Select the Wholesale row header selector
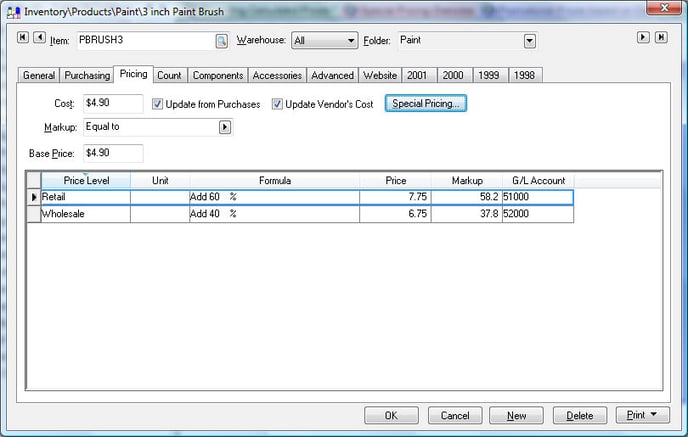 coord(34,214)
